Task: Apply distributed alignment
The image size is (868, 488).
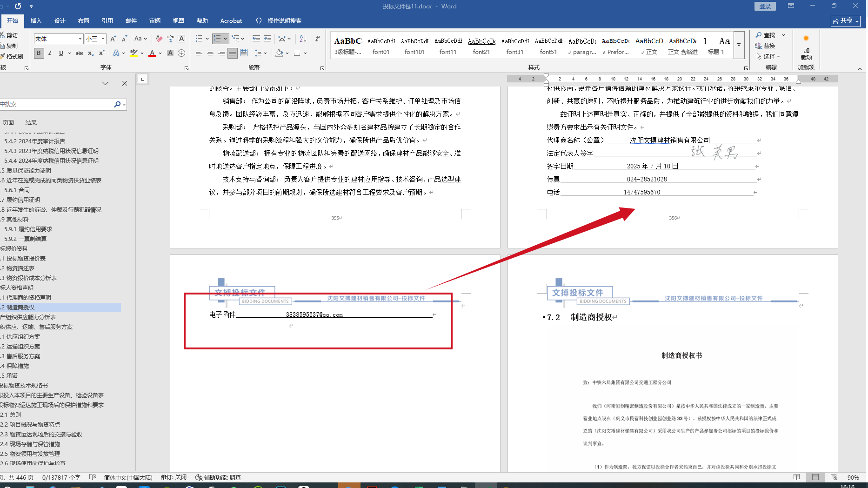Action: (x=243, y=53)
